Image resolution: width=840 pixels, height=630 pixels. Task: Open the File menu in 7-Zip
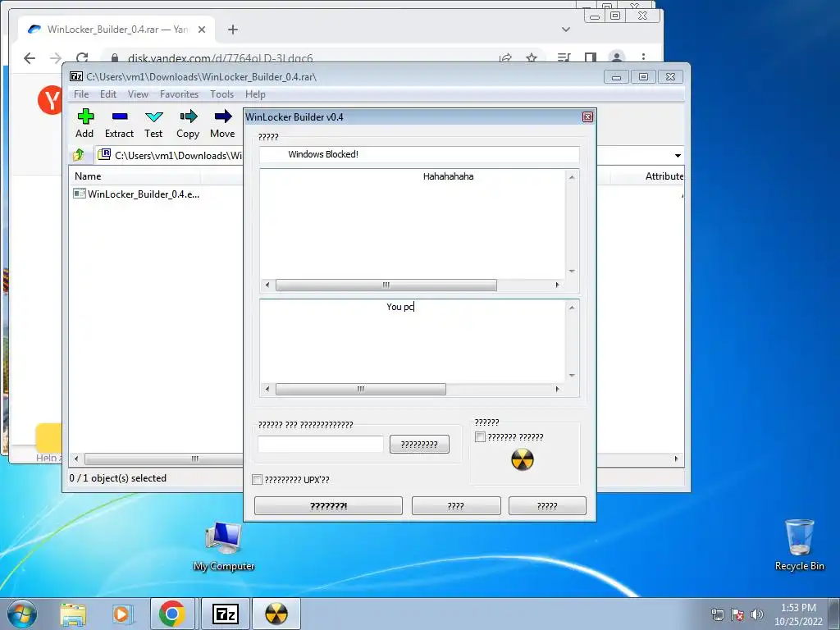[x=81, y=94]
